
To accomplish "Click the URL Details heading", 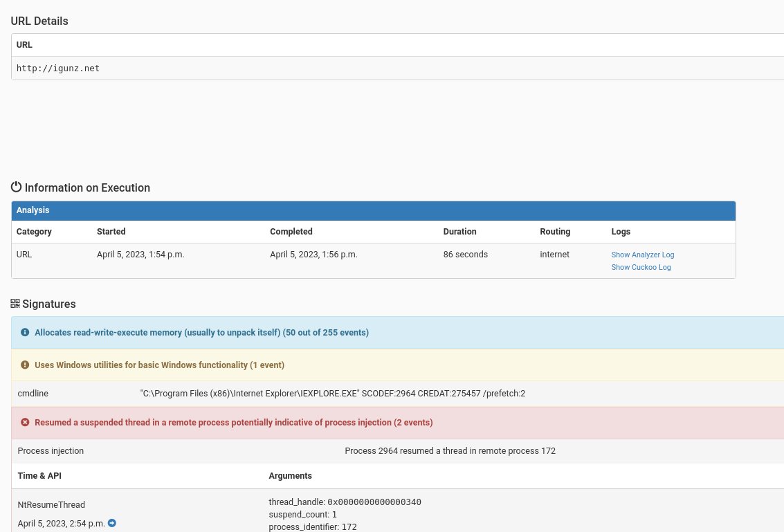I will [39, 21].
